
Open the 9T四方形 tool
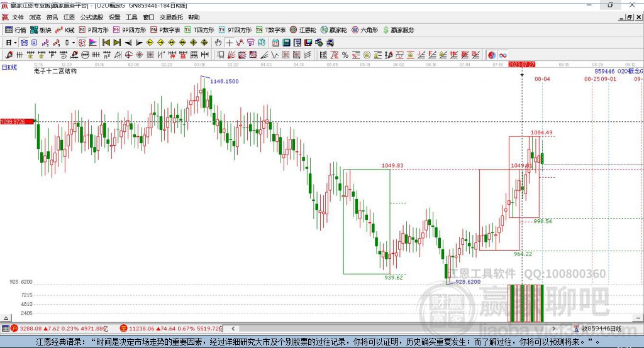pyautogui.click(x=235, y=30)
